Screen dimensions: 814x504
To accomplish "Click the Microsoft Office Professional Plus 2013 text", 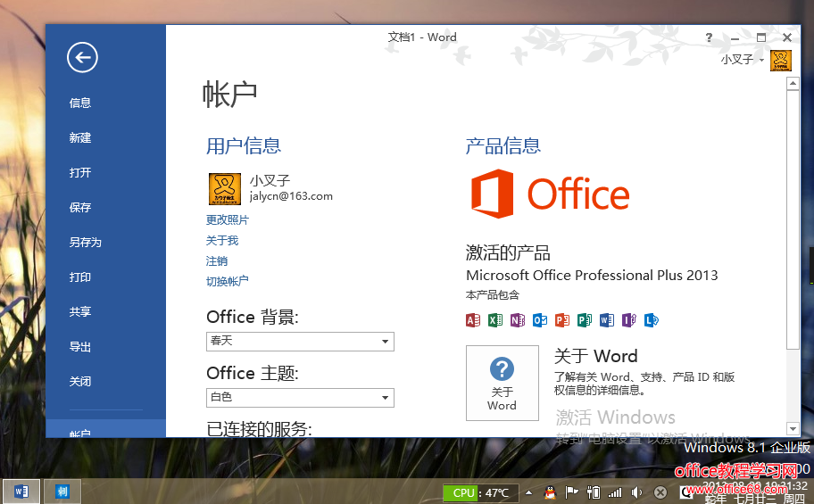I will tap(593, 275).
